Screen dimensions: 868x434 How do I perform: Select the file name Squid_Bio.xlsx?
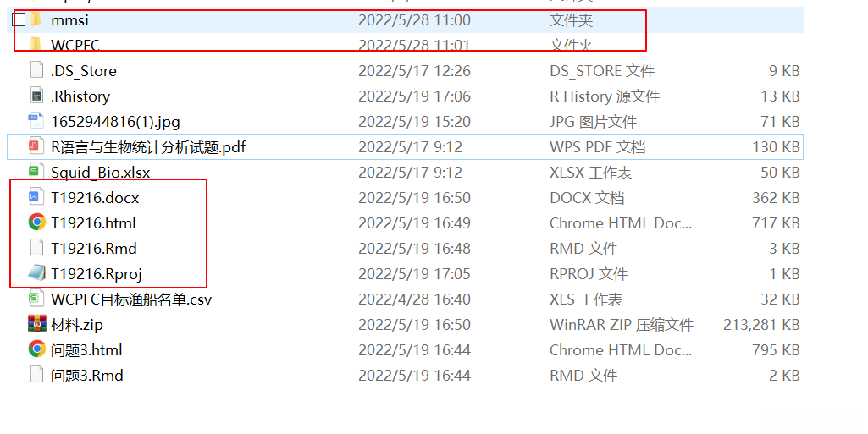tap(100, 173)
